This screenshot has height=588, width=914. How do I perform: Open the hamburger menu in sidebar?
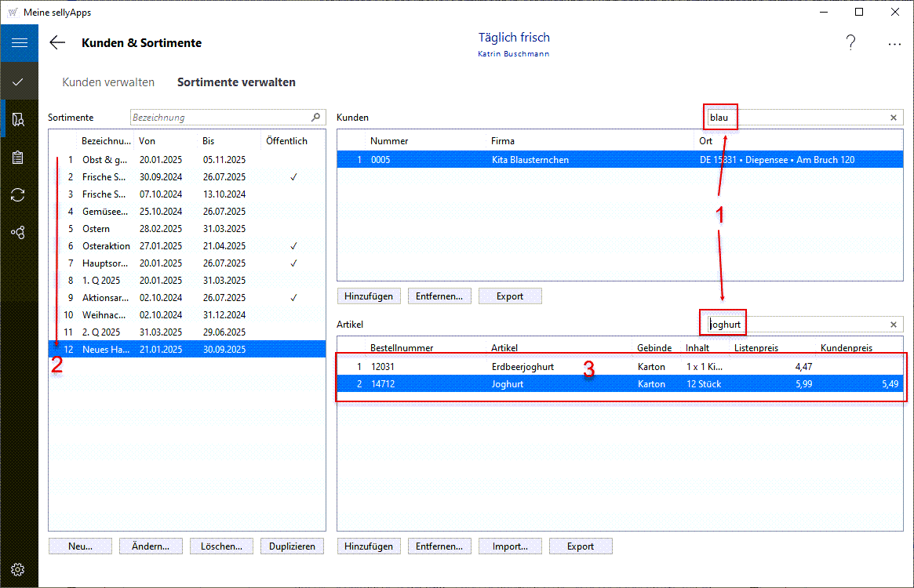click(19, 43)
